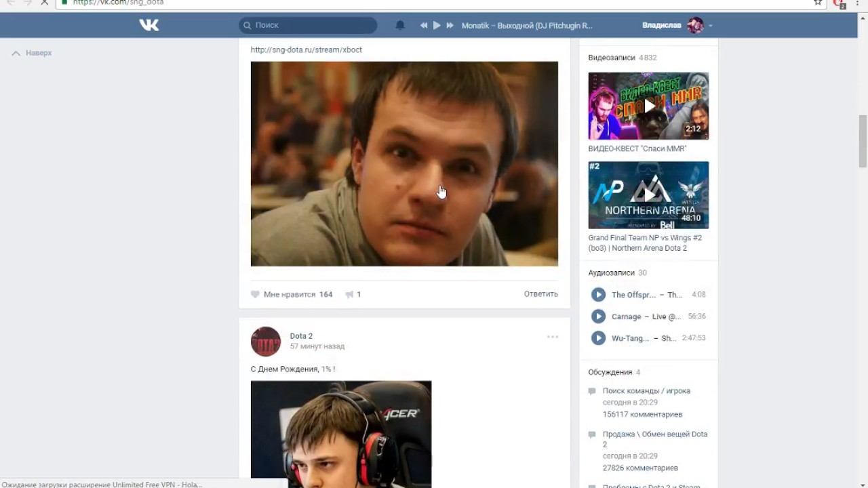
Task: Click Ответить to reply
Action: 541,293
